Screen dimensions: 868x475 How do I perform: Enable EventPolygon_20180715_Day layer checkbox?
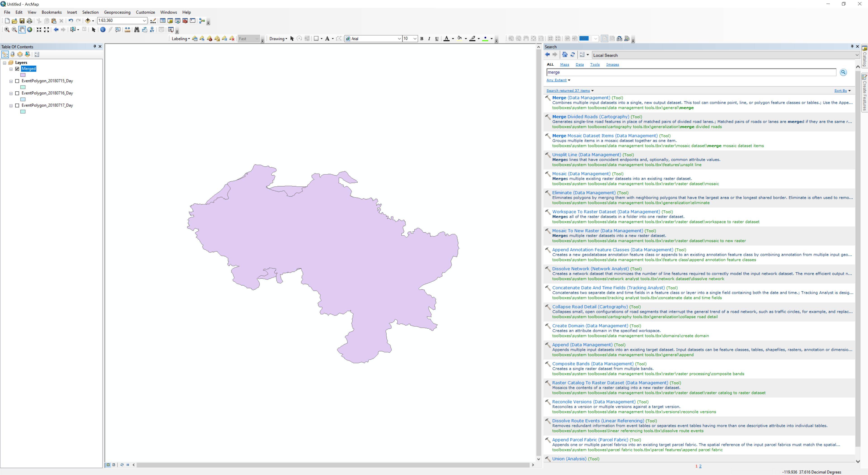pos(17,81)
